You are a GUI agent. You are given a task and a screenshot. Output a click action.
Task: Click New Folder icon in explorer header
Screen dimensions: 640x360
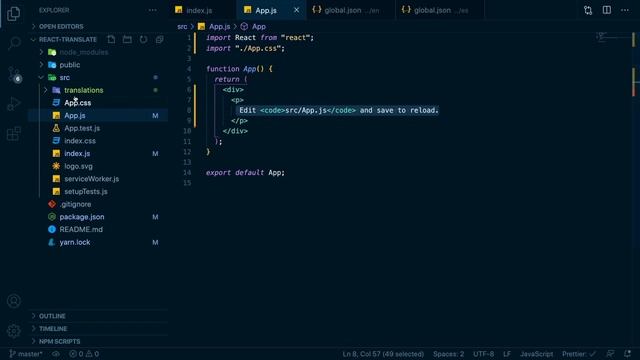(127, 39)
